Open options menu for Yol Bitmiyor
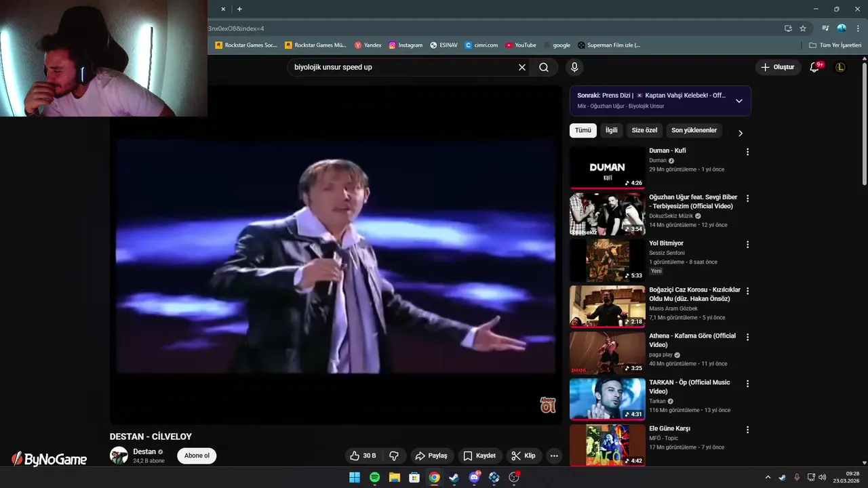This screenshot has width=868, height=488. (748, 245)
